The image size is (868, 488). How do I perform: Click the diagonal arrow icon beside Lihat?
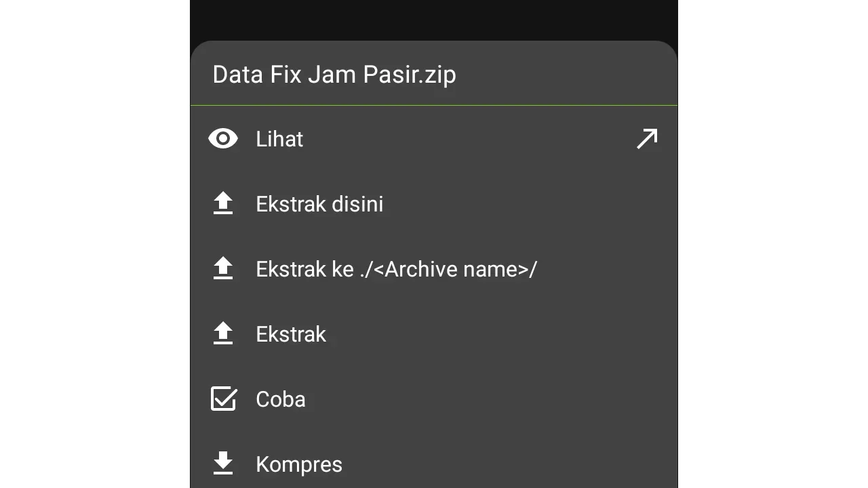pyautogui.click(x=647, y=139)
